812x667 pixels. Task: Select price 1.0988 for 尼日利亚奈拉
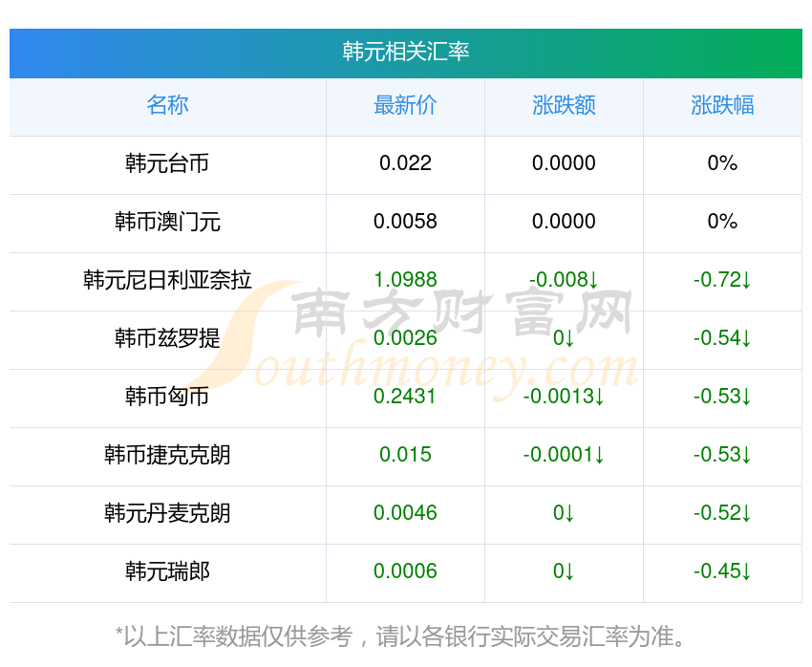click(x=405, y=280)
